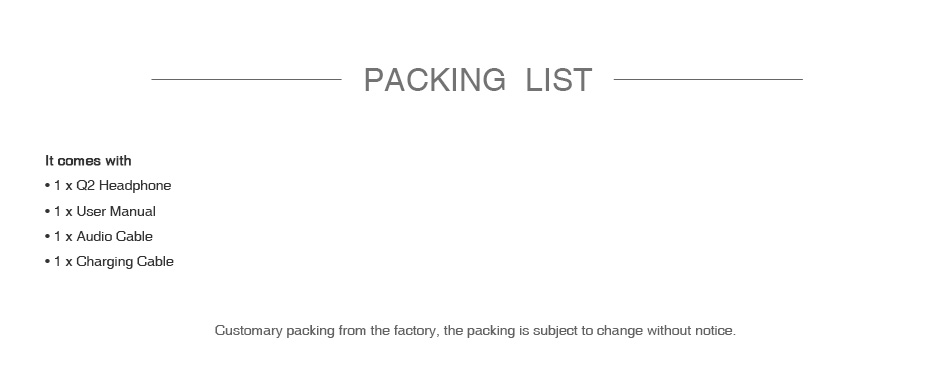The width and height of the screenshot is (950, 380).
Task: Select the "It comes with" bold label
Action: [88, 161]
